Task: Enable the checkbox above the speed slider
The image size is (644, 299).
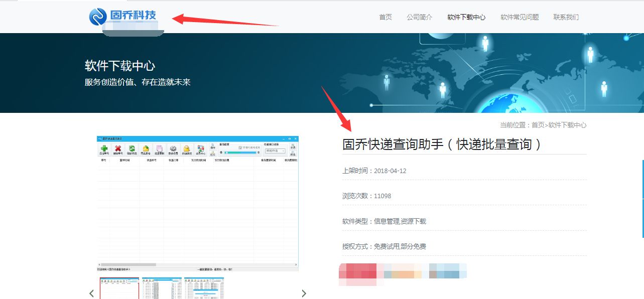Action: 240,147
